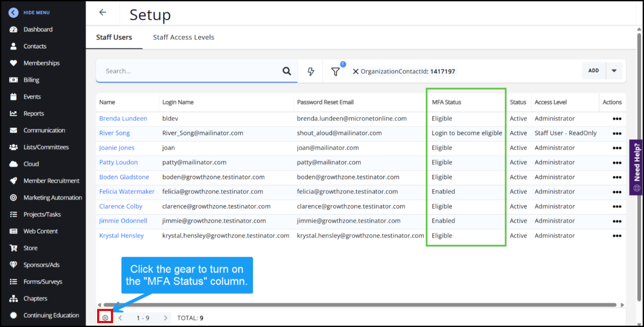This screenshot has height=327, width=644.
Task: Remove the OrganizationContactId filter
Action: tap(356, 72)
